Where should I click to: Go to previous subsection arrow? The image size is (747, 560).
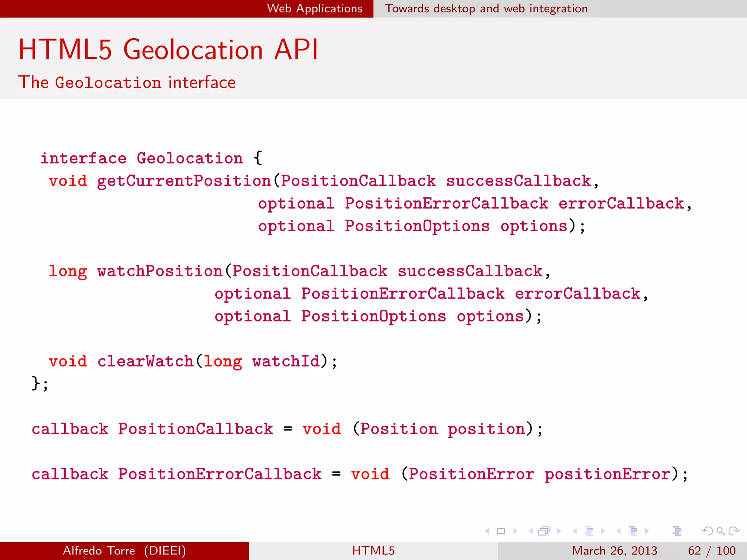[x=575, y=531]
